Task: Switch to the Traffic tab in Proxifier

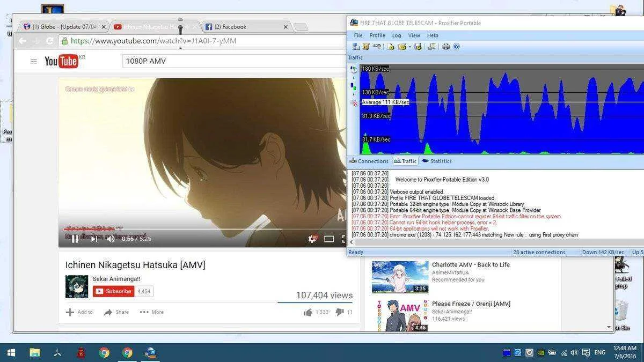Action: coord(405,161)
